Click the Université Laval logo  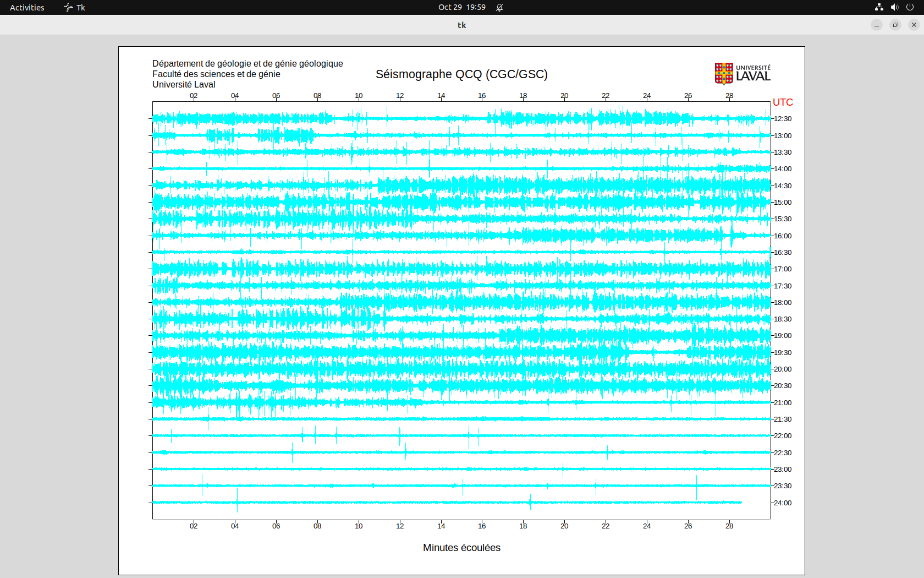point(743,74)
